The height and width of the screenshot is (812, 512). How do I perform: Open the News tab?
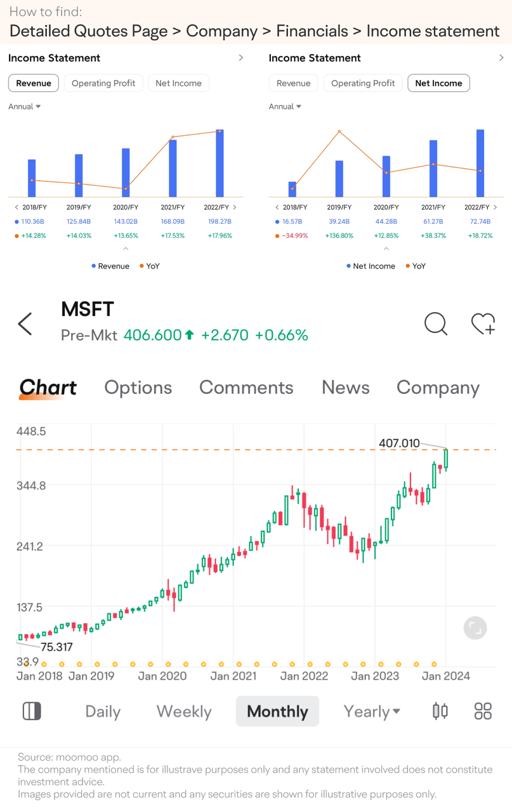(345, 388)
